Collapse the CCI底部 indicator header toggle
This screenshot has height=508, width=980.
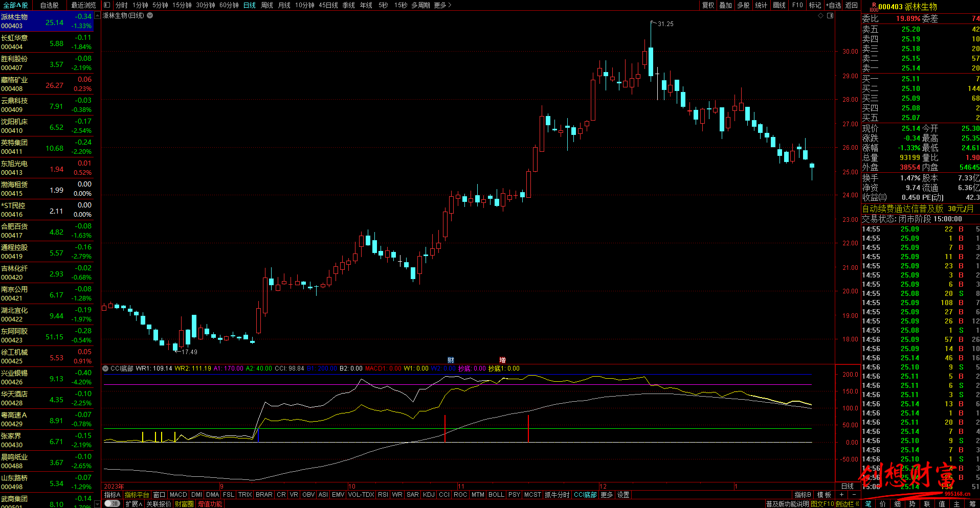105,368
